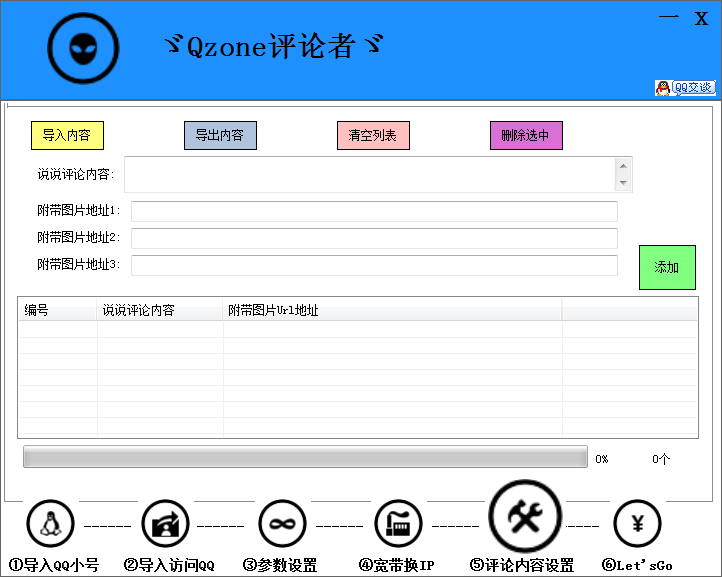The height and width of the screenshot is (577, 722).
Task: Click the ②导入访问QQ label
Action: click(x=169, y=565)
